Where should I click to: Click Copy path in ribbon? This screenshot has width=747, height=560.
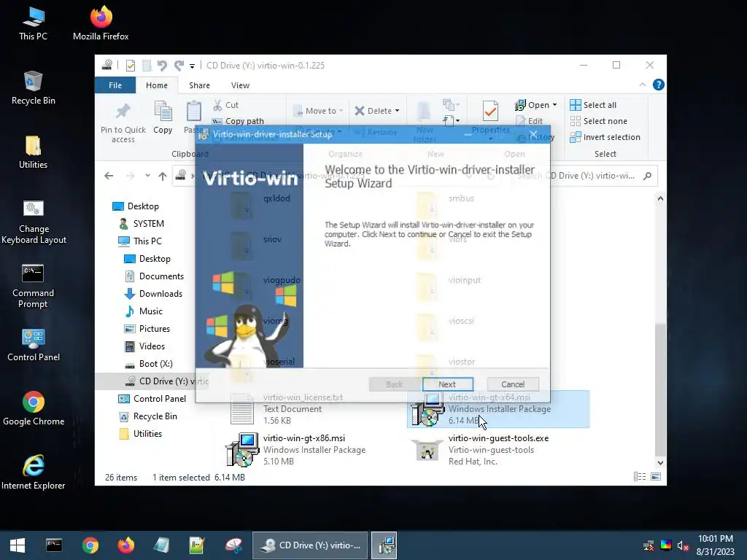pos(238,121)
